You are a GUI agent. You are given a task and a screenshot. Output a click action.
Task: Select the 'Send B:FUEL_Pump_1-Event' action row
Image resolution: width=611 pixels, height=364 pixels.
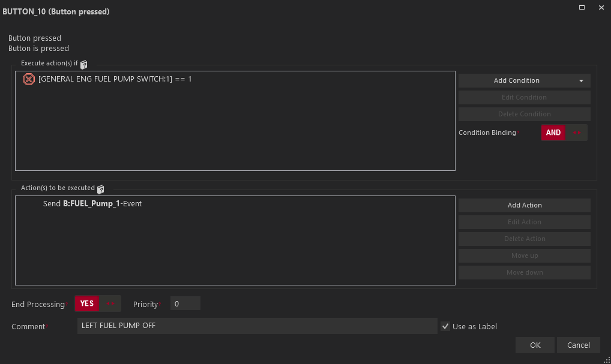[x=92, y=204]
